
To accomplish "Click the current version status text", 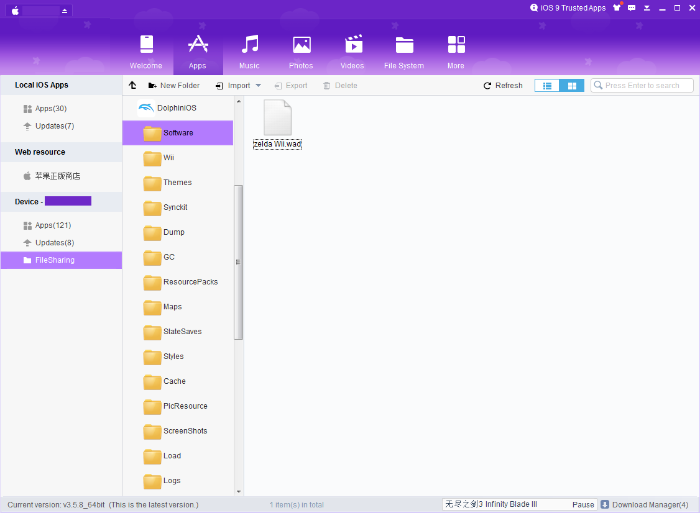I will click(x=103, y=505).
